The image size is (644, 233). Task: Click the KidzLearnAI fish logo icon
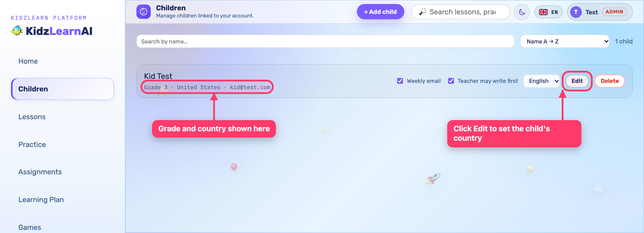[x=17, y=31]
